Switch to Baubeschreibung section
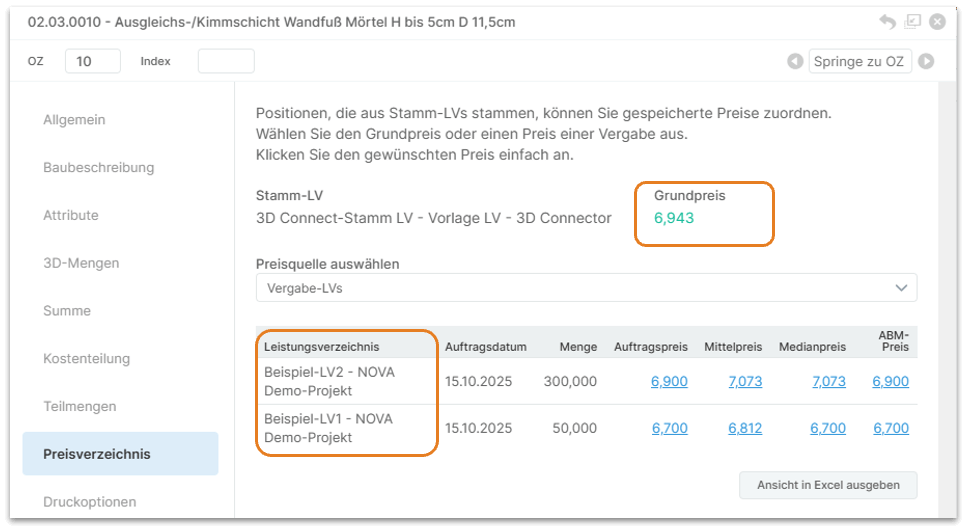Image resolution: width=966 pixels, height=530 pixels. click(x=98, y=167)
